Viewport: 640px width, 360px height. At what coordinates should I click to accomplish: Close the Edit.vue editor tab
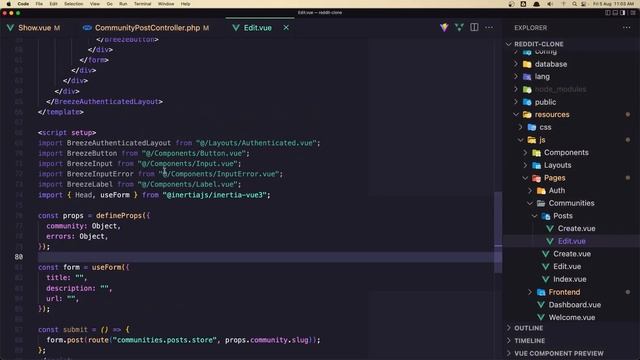pos(286,27)
